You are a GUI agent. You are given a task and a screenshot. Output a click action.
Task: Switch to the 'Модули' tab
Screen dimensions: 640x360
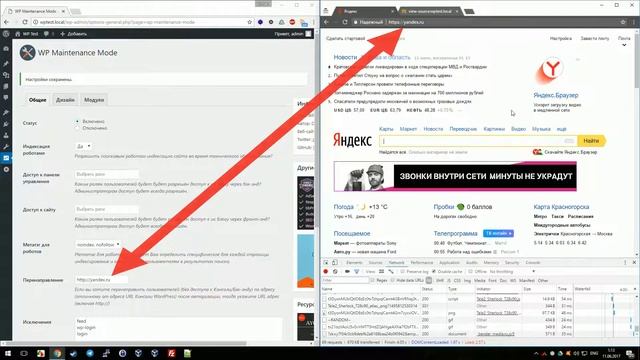pos(94,100)
